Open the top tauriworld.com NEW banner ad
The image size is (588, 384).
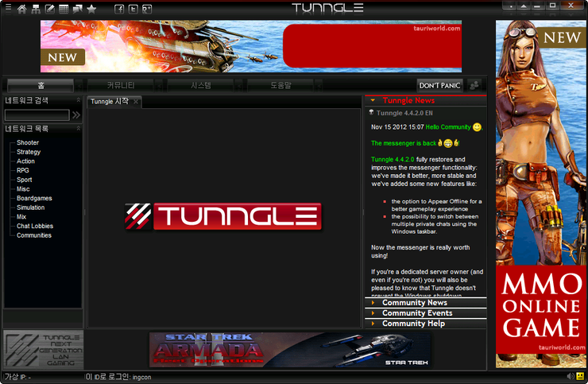tap(251, 46)
